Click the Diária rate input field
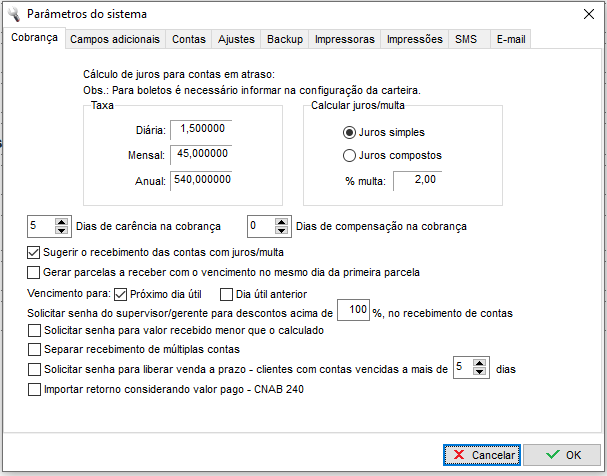 point(202,129)
